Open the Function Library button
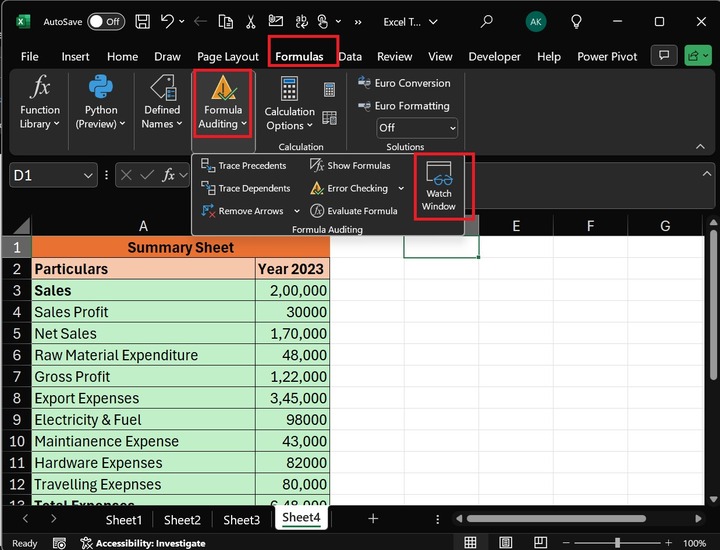The height and width of the screenshot is (550, 720). click(x=40, y=102)
